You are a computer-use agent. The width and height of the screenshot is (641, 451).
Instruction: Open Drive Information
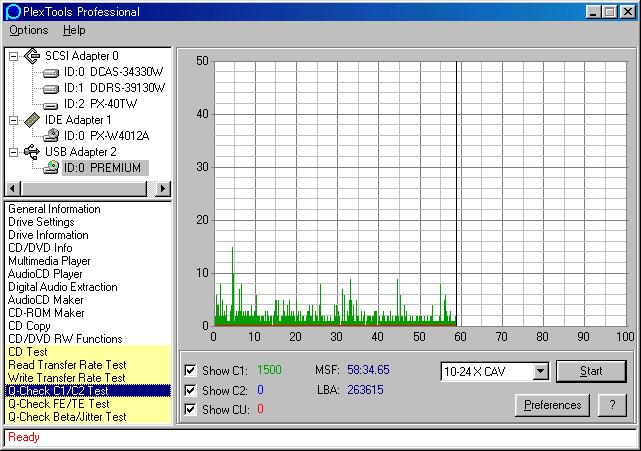pyautogui.click(x=48, y=235)
